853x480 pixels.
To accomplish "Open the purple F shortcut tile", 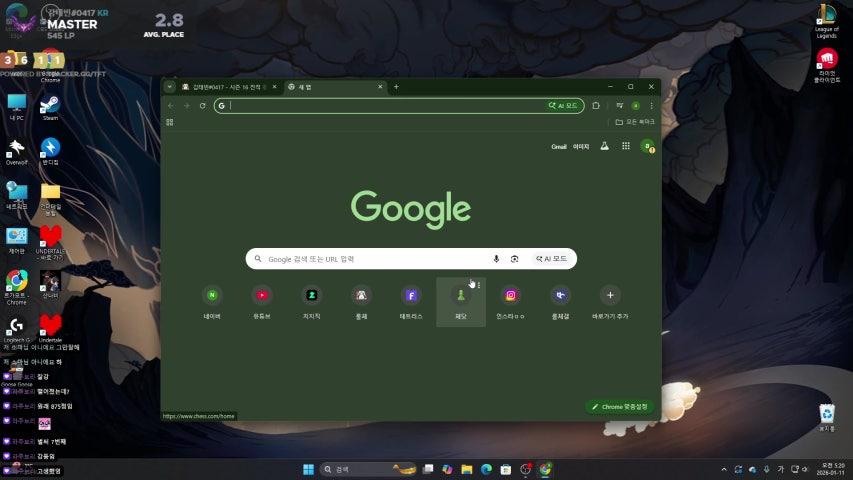I will point(411,302).
